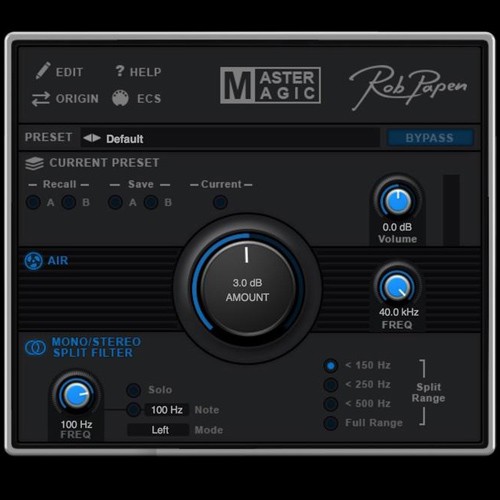Click the Recall A button
Screen dimensions: 500x500
33,202
